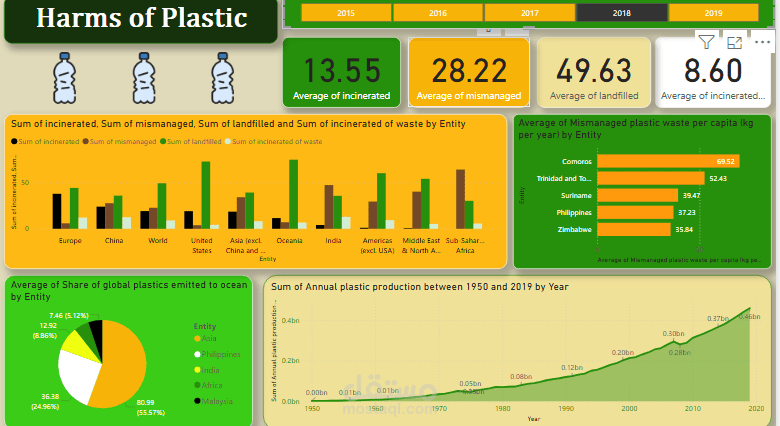This screenshot has width=780, height=426.
Task: Click the Average of Share of global plastics title
Action: (129, 291)
